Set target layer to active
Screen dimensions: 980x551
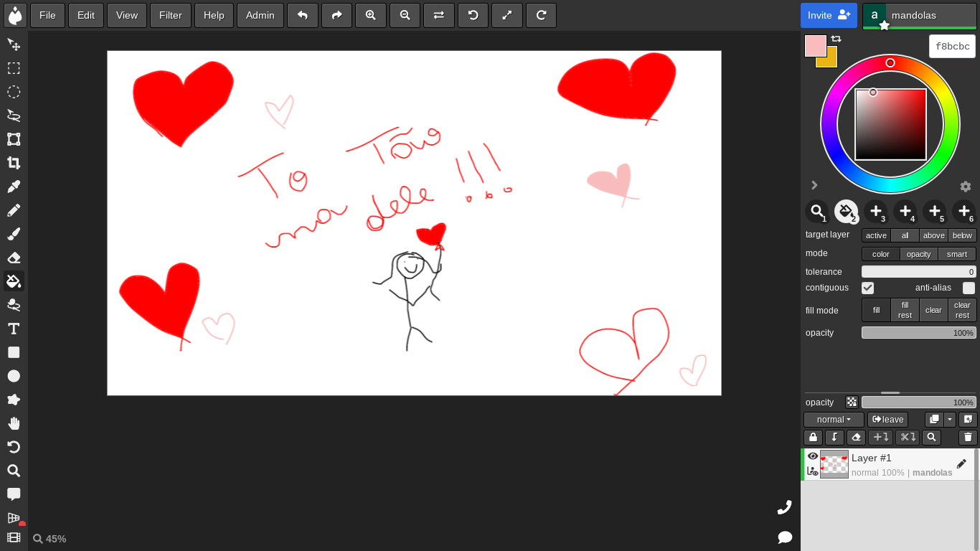pyautogui.click(x=876, y=235)
